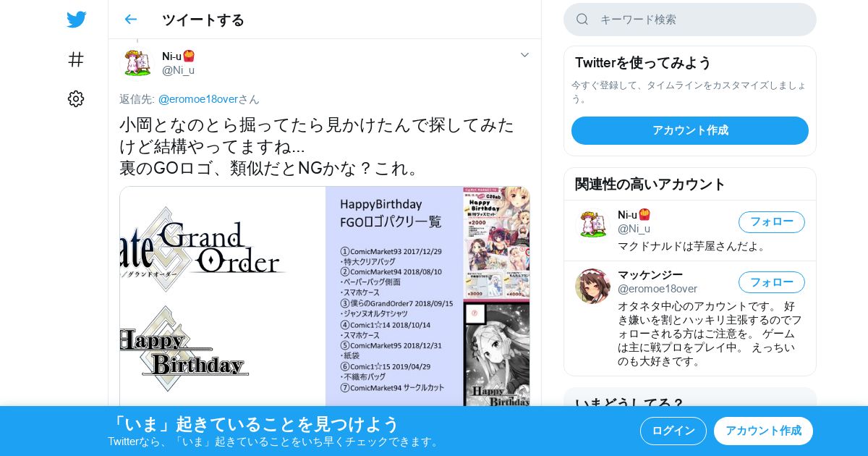Go back with the left arrow icon

[x=130, y=20]
